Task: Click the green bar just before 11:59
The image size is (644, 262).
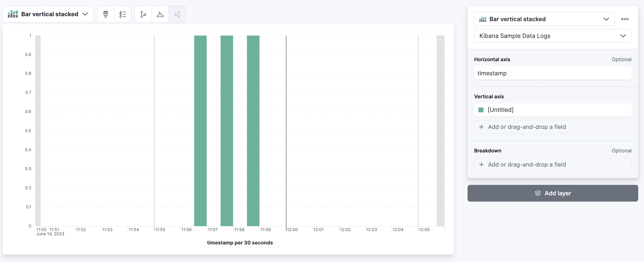Action: pos(253,131)
